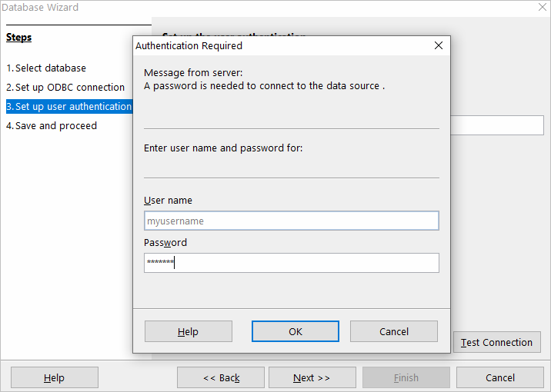Screen dimensions: 551x392
Task: Jump to Save and proceed step
Action: (x=52, y=125)
